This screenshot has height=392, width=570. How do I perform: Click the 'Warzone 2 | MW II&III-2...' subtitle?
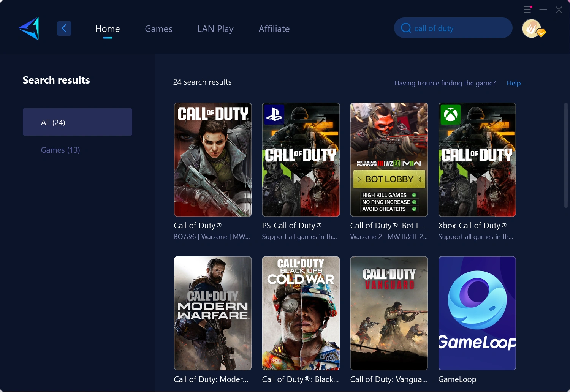[389, 237]
